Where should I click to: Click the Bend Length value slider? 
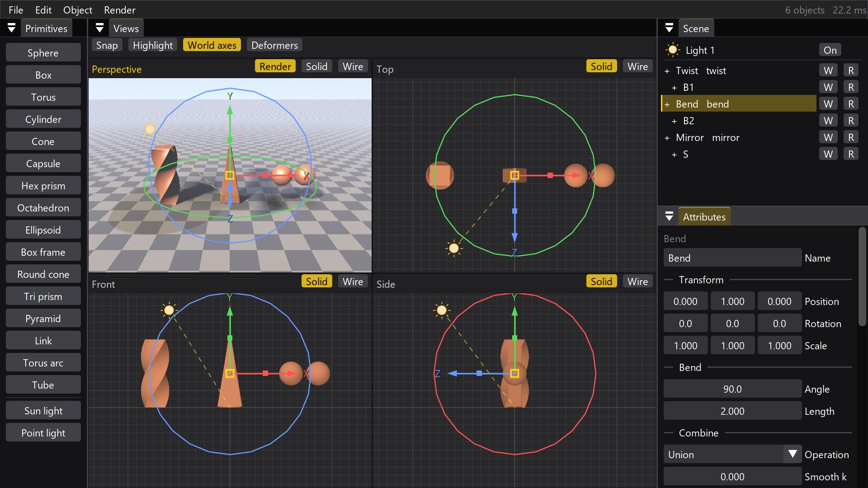[732, 411]
